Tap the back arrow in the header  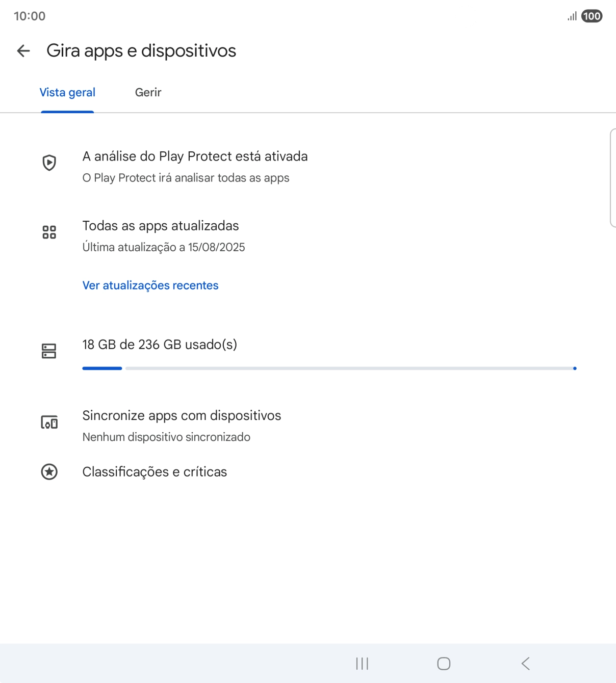23,51
